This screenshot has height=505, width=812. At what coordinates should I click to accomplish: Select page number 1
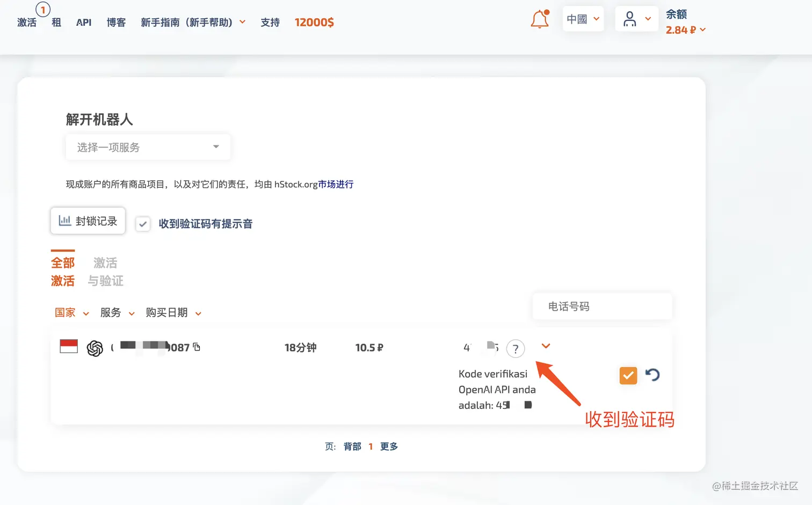point(371,447)
